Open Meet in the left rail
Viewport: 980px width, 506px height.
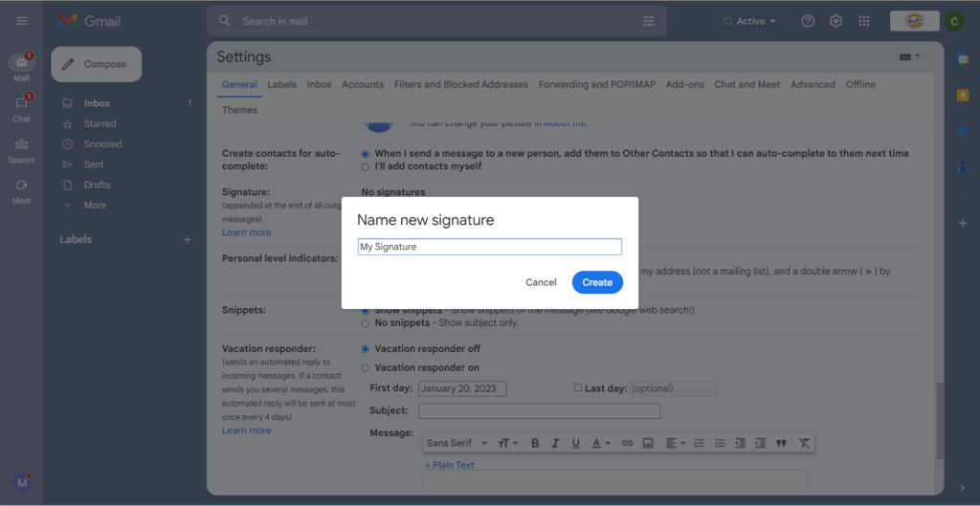[22, 191]
